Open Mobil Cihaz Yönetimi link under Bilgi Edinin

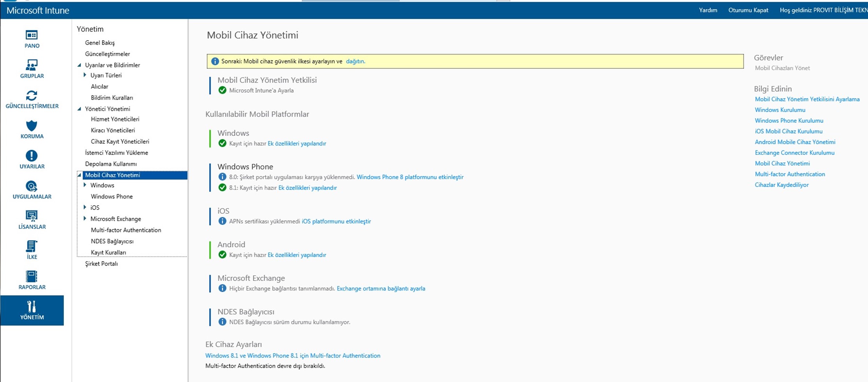tap(782, 164)
